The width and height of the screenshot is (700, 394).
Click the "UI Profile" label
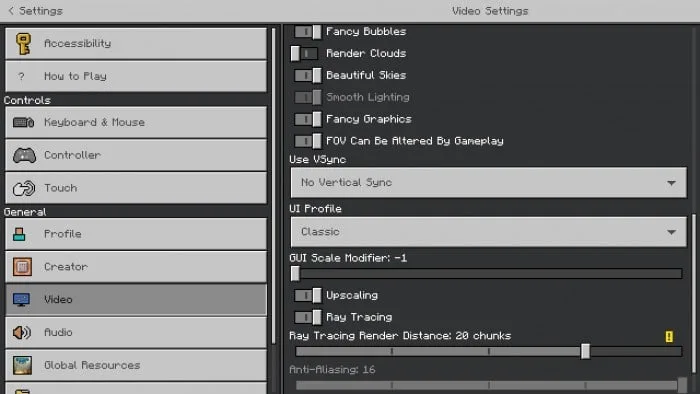tap(315, 209)
